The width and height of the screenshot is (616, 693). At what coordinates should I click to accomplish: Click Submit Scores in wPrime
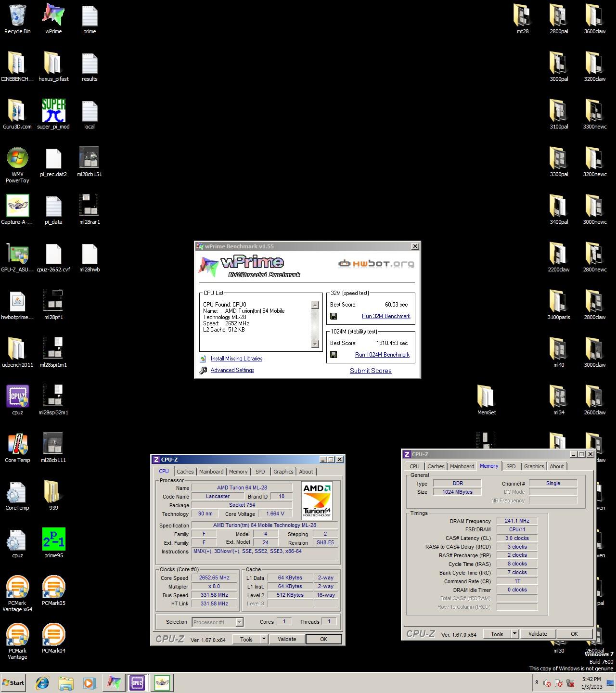[x=371, y=371]
